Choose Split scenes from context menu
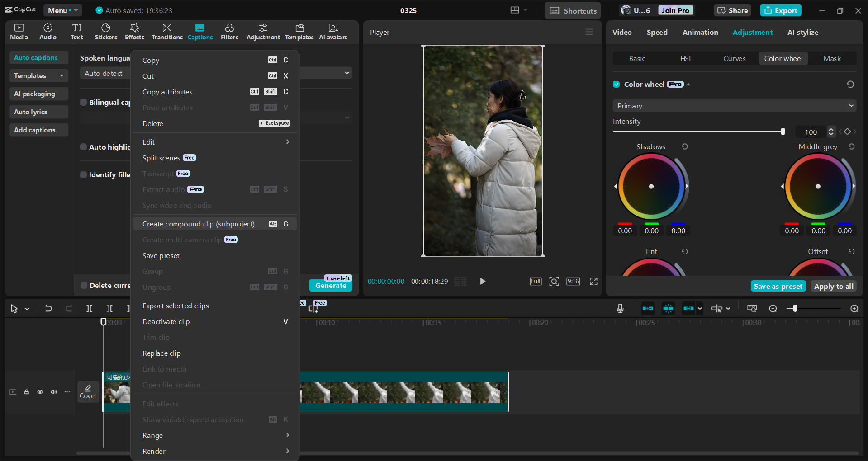Viewport: 868px width, 461px height. tap(161, 158)
